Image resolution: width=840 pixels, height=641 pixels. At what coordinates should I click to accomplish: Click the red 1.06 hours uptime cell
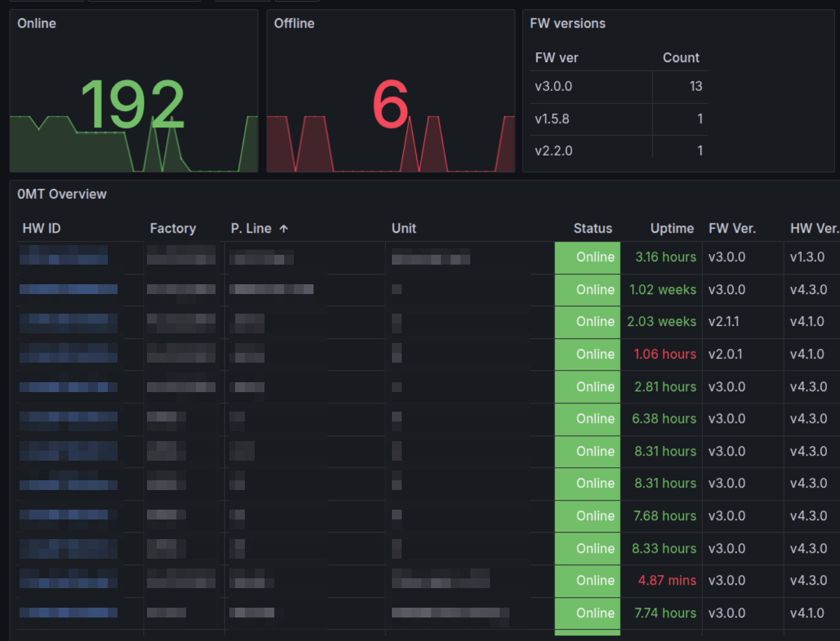[665, 354]
